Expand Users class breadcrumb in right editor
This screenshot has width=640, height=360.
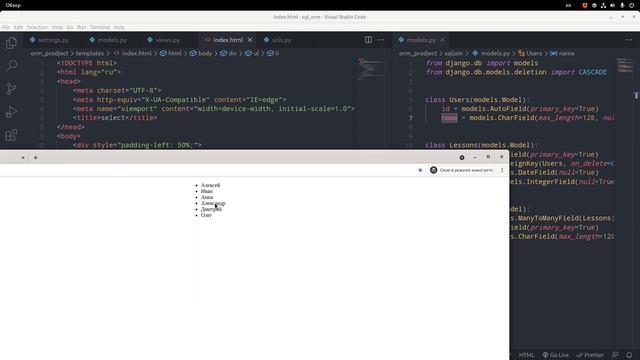point(530,53)
